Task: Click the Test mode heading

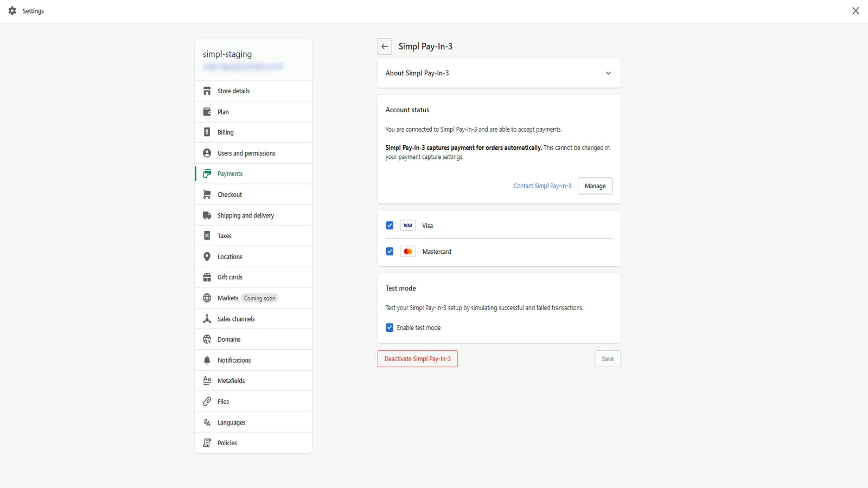Action: pyautogui.click(x=401, y=288)
